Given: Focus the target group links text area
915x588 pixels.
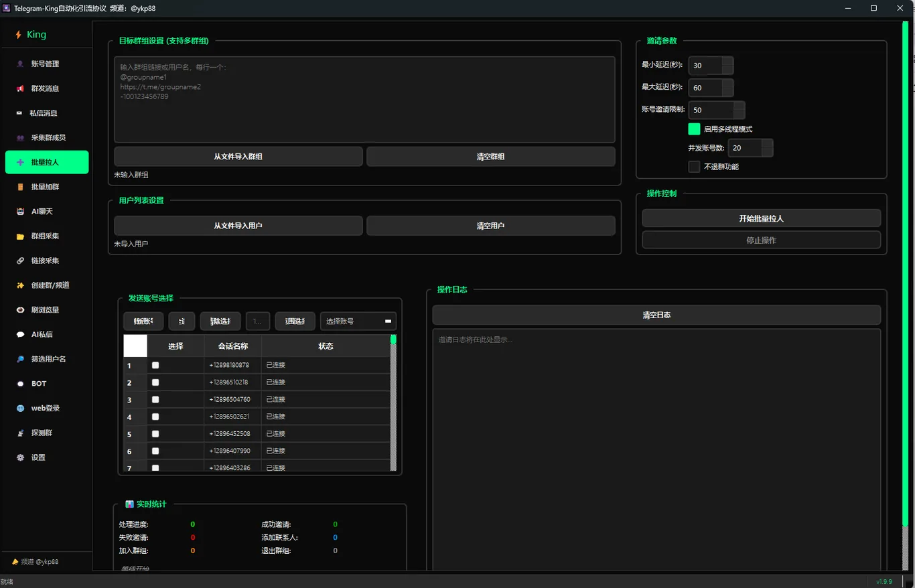Looking at the screenshot, I should (x=365, y=99).
